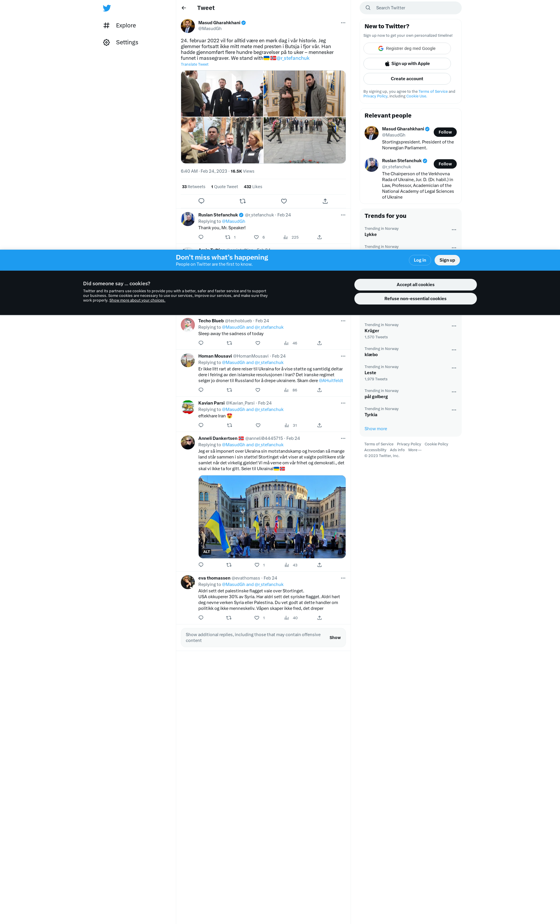
Task: Share Homan Mousavi's reply
Action: click(x=320, y=390)
